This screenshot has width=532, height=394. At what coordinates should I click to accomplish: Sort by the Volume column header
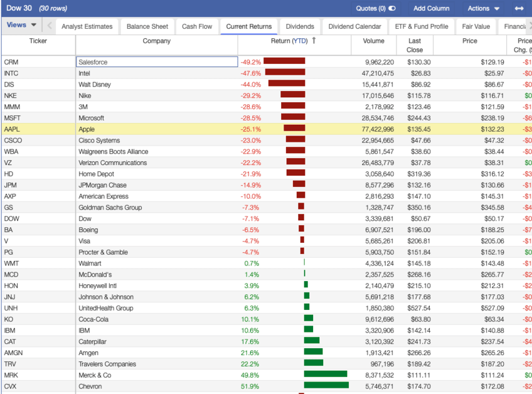pos(373,41)
